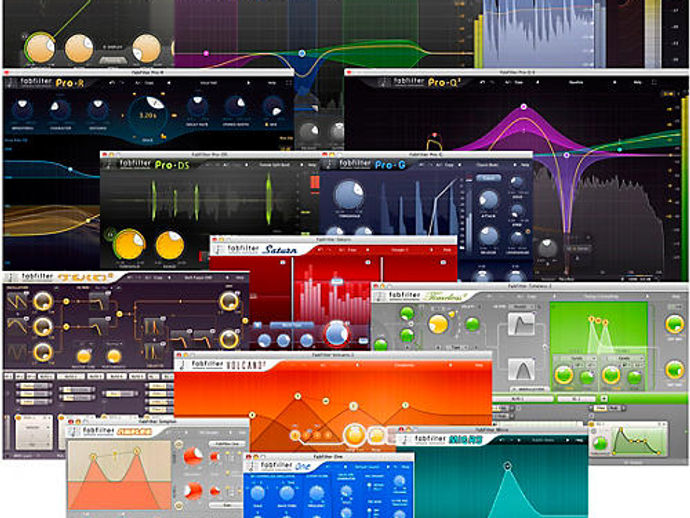Click the magenta bell band node in Pro-Q 2
690x518 pixels.
tap(523, 107)
